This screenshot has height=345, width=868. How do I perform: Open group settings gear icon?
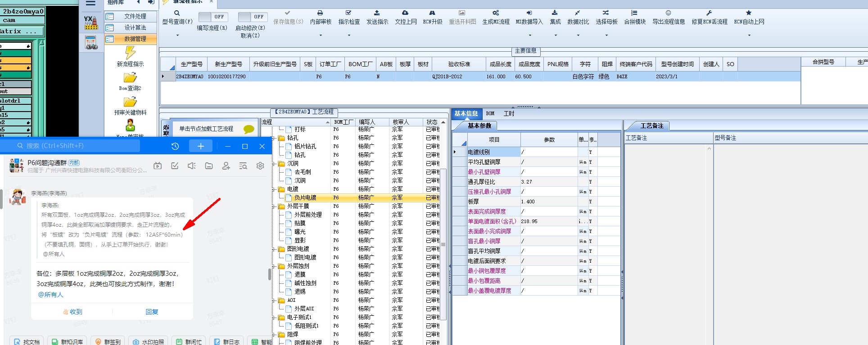pos(260,166)
